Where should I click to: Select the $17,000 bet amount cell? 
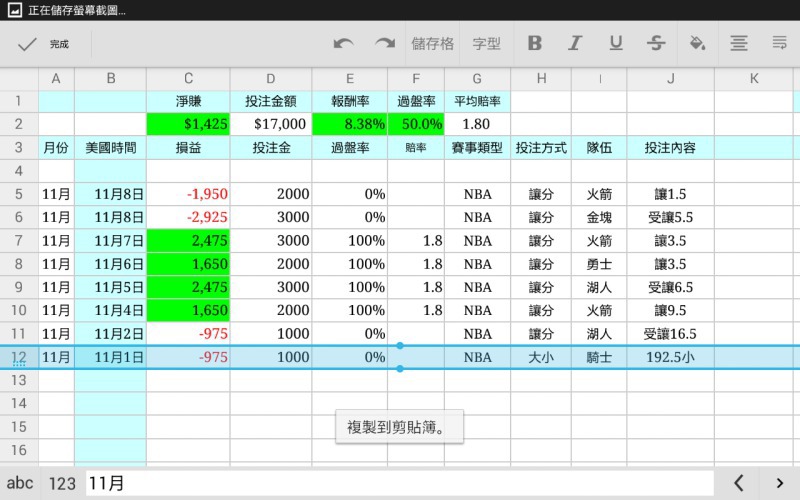(271, 124)
